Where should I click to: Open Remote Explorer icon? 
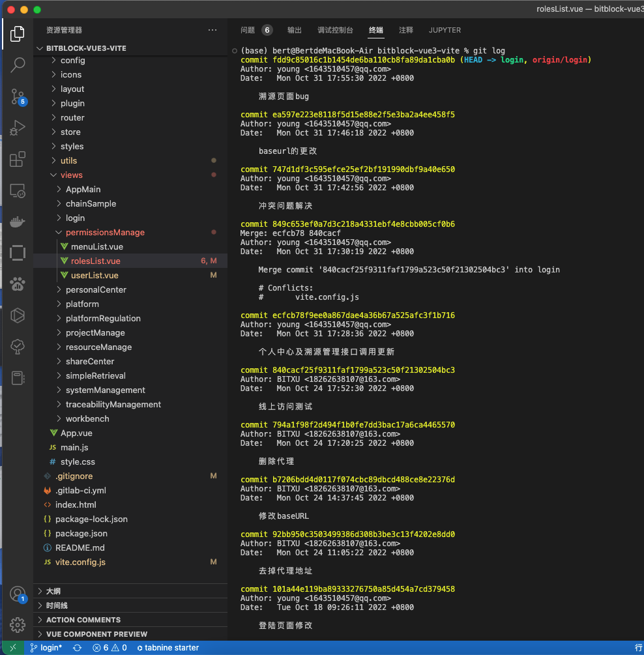[x=17, y=191]
